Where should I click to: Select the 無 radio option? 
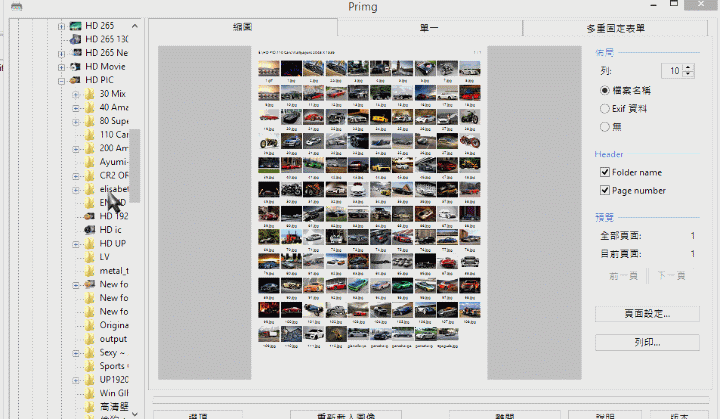point(605,127)
